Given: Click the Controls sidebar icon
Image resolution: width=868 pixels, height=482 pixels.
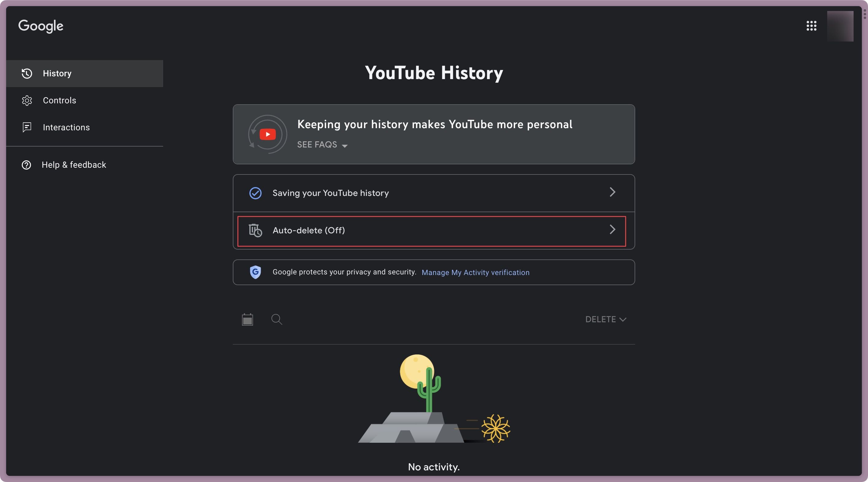Looking at the screenshot, I should coord(26,100).
